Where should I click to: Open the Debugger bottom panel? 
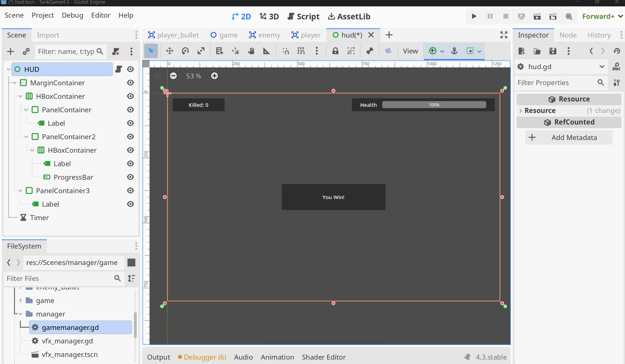[202, 357]
